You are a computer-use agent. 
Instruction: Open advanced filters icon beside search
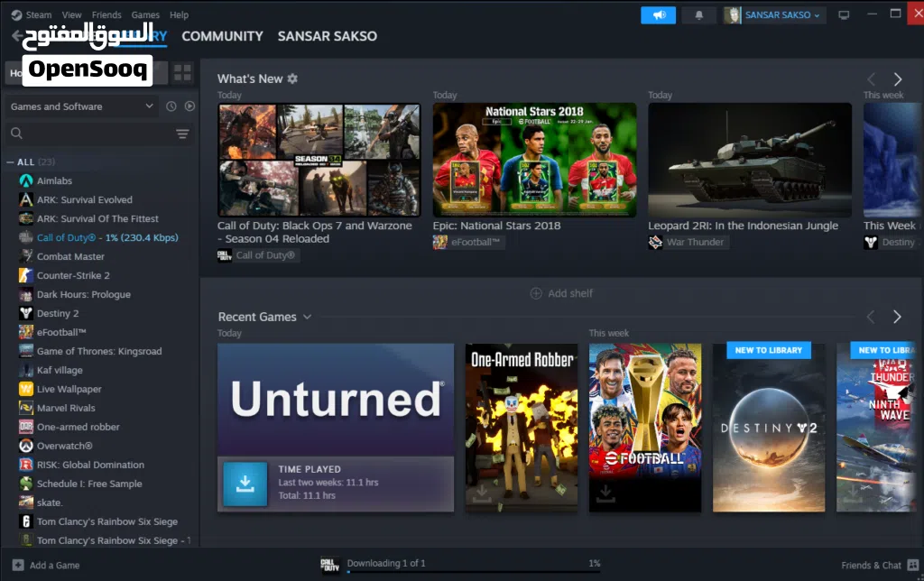182,134
